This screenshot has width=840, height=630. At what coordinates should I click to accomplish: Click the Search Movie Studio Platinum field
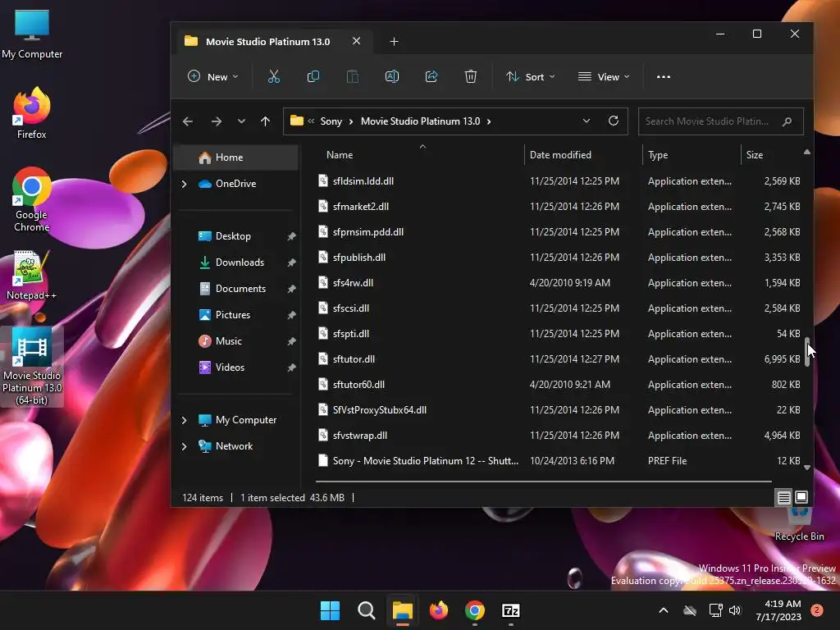(720, 121)
